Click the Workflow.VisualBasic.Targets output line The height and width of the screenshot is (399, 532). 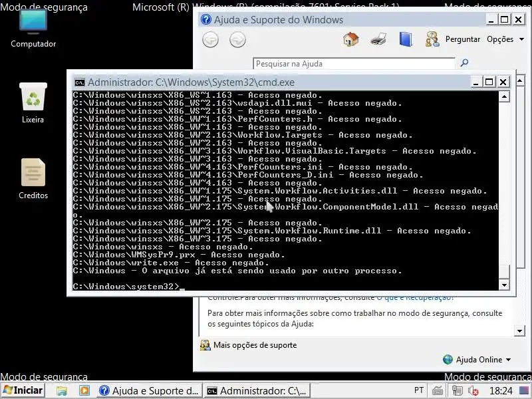coord(275,151)
